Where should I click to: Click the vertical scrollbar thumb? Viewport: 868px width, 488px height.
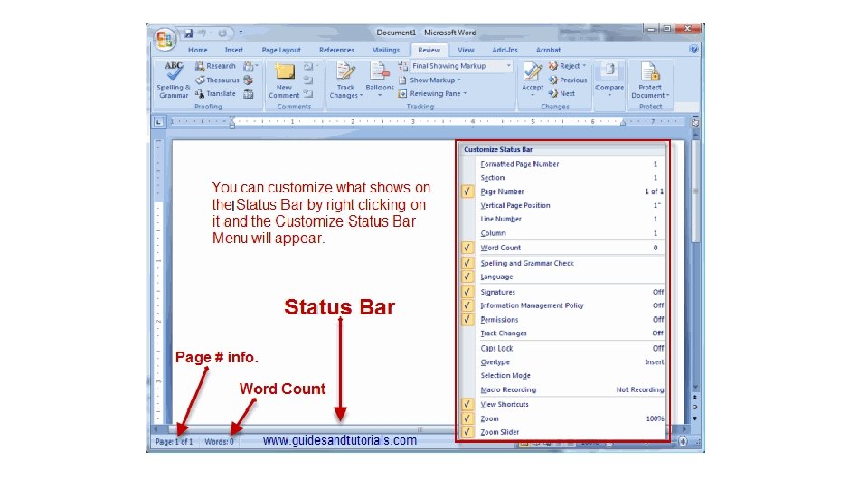pos(695,191)
